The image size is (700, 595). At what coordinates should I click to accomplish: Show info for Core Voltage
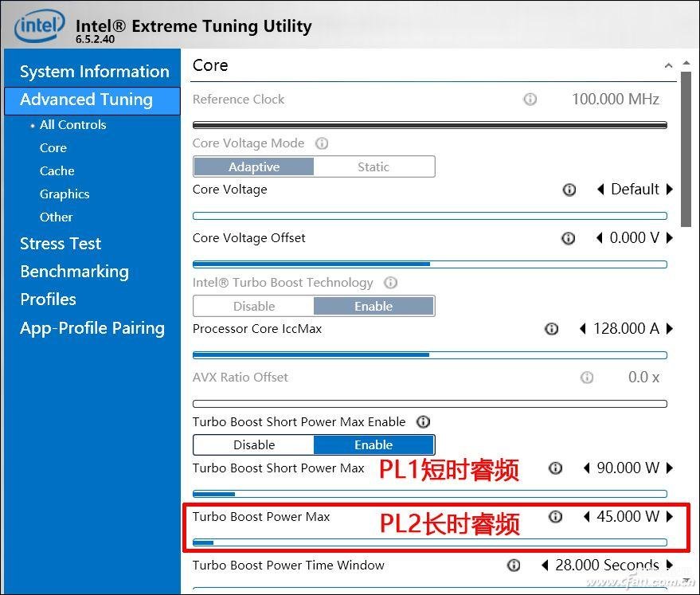569,190
